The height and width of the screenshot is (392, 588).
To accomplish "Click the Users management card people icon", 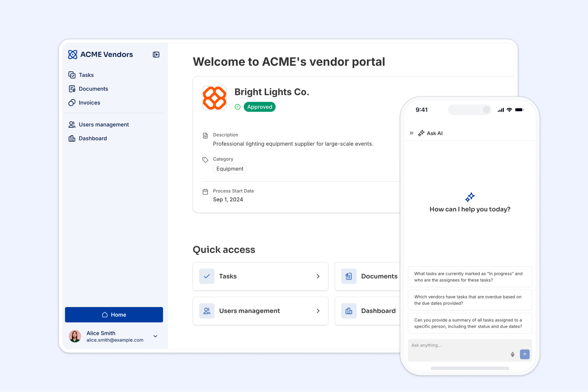I will [x=207, y=311].
